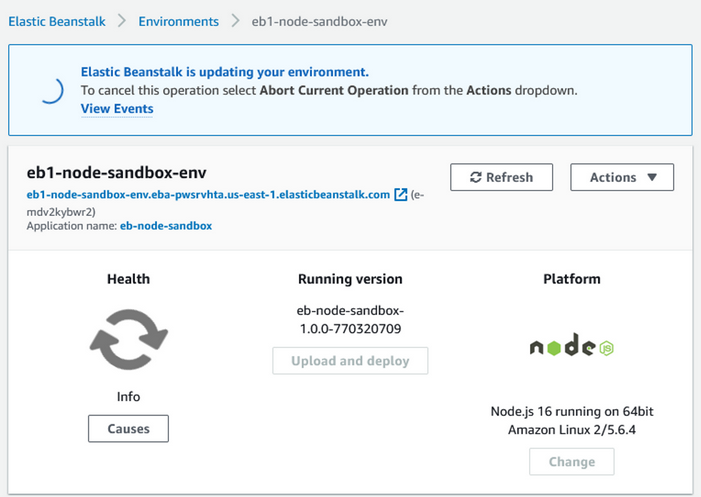Click the Info status text under Health

coord(128,397)
